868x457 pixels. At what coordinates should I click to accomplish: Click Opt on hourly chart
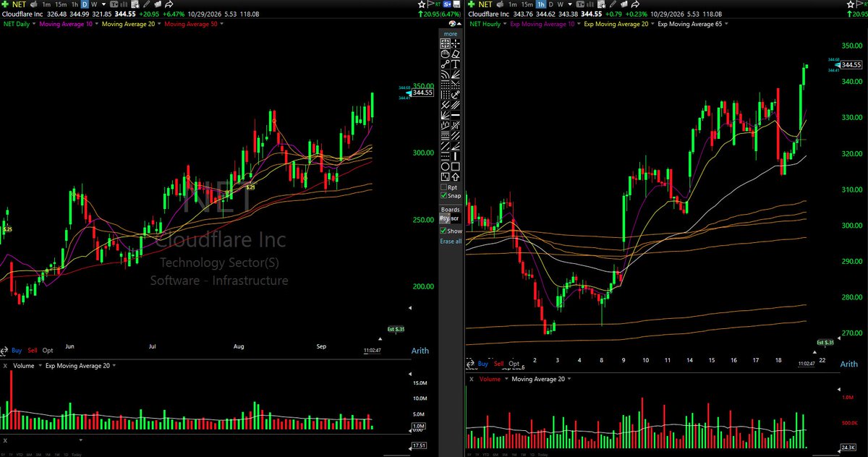coord(514,364)
